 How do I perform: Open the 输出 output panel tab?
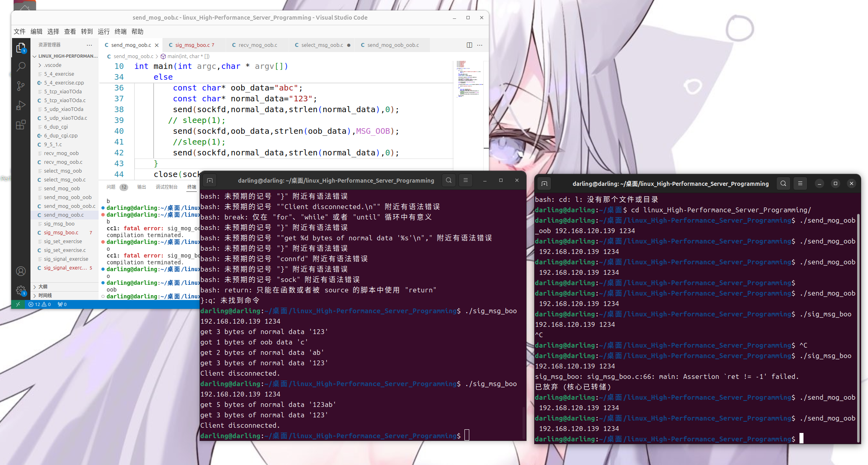click(141, 187)
